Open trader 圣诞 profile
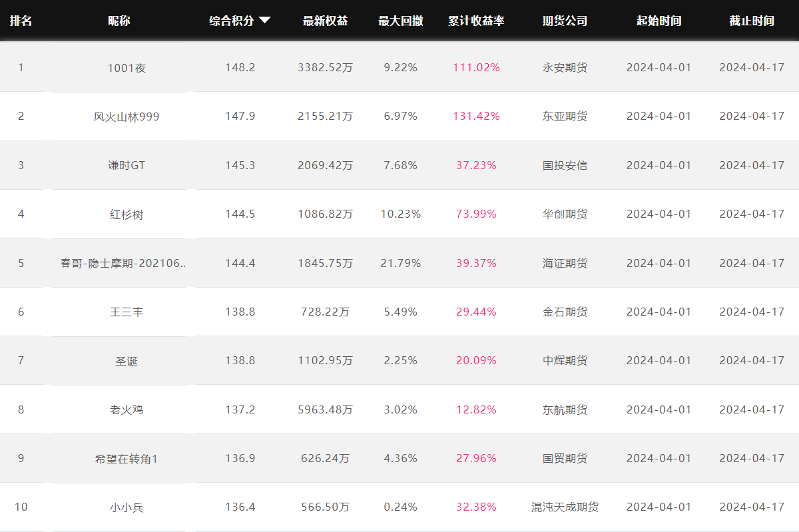Screen dimensions: 799x532 click(127, 361)
